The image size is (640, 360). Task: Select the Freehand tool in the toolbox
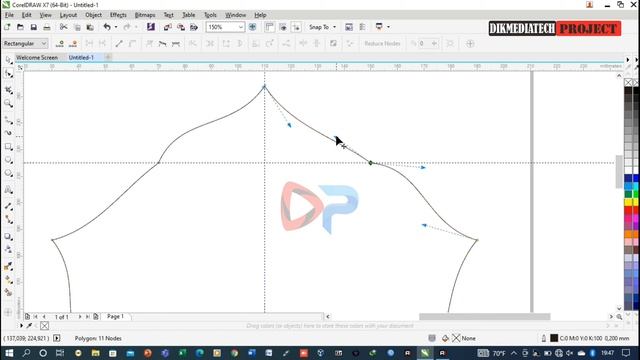point(9,120)
